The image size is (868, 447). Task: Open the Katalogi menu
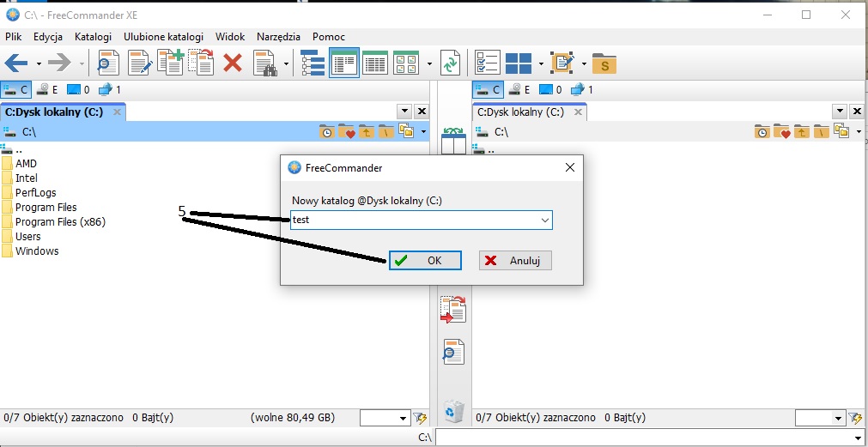[x=93, y=37]
